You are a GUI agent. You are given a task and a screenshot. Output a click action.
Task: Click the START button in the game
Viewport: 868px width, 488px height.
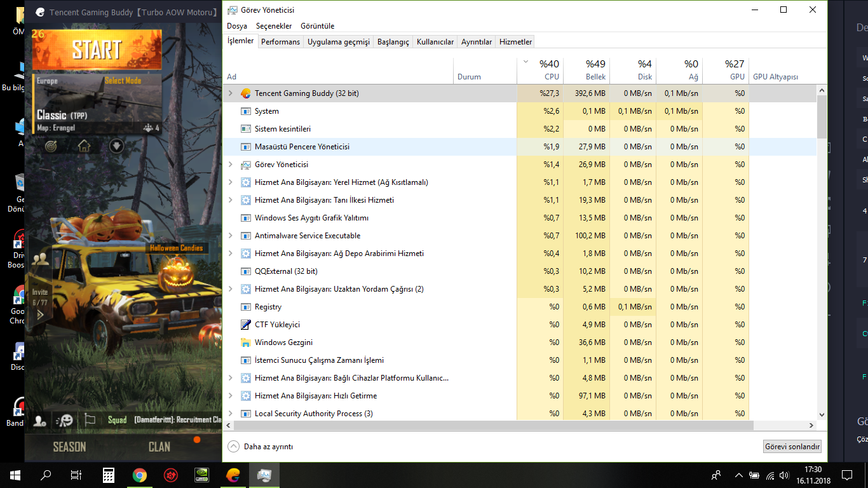97,50
